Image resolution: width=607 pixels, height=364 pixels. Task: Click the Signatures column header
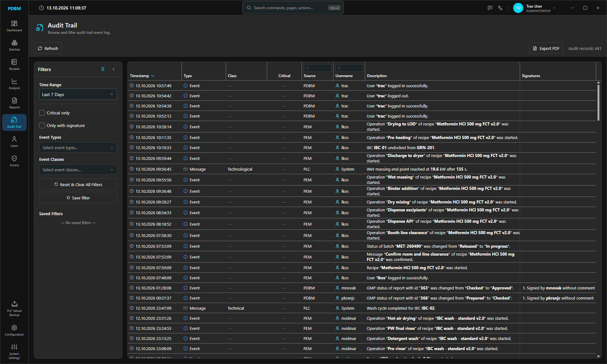pyautogui.click(x=531, y=76)
